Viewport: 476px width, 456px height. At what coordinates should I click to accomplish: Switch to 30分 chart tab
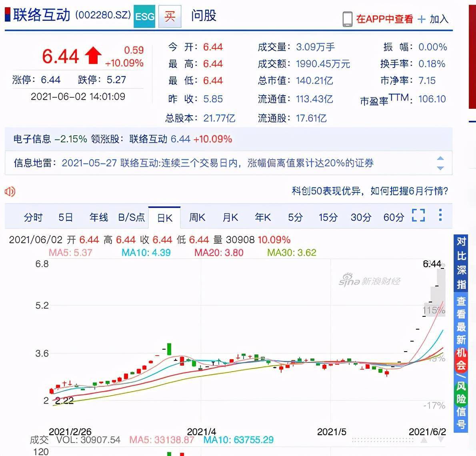tap(361, 217)
